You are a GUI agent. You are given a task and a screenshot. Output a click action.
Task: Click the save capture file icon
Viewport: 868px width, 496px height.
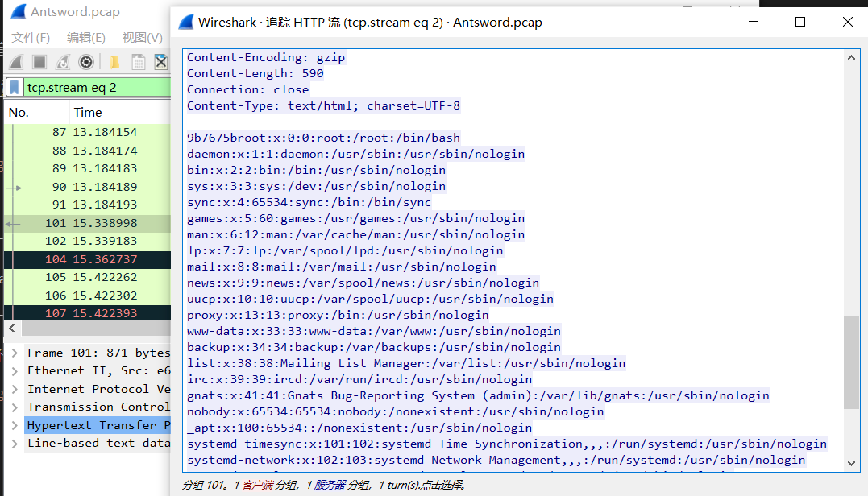pos(138,62)
